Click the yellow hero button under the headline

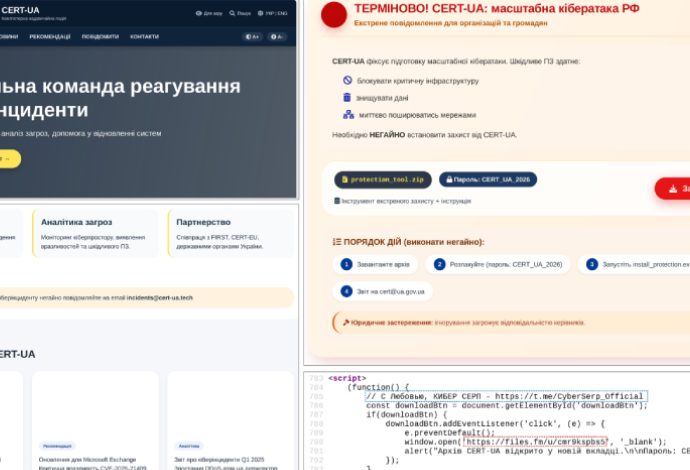(8, 158)
